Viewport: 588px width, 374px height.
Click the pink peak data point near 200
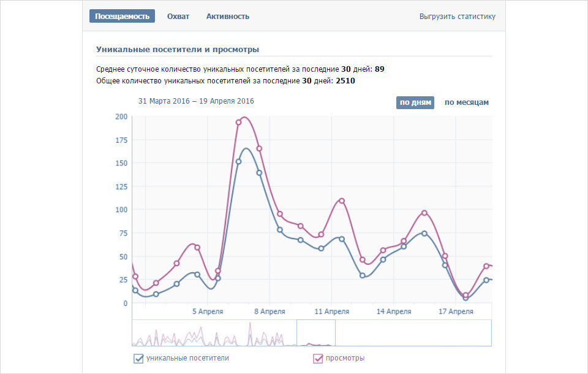tap(238, 122)
